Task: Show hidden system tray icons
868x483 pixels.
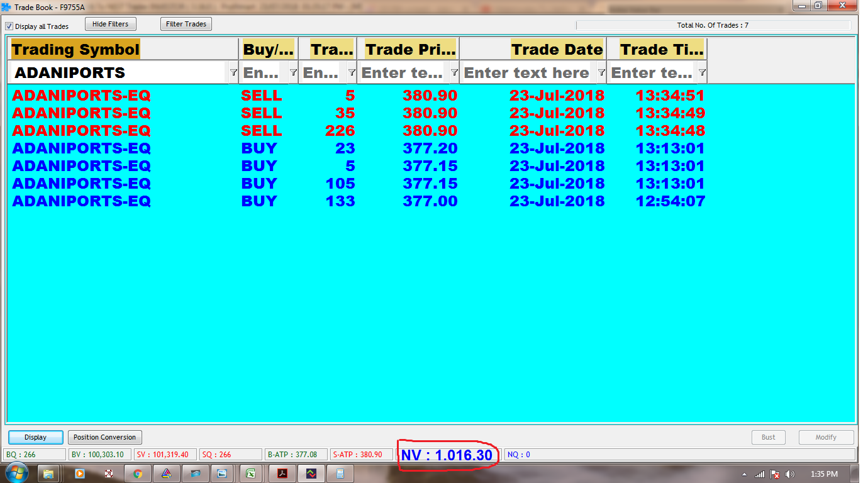Action: tap(745, 474)
